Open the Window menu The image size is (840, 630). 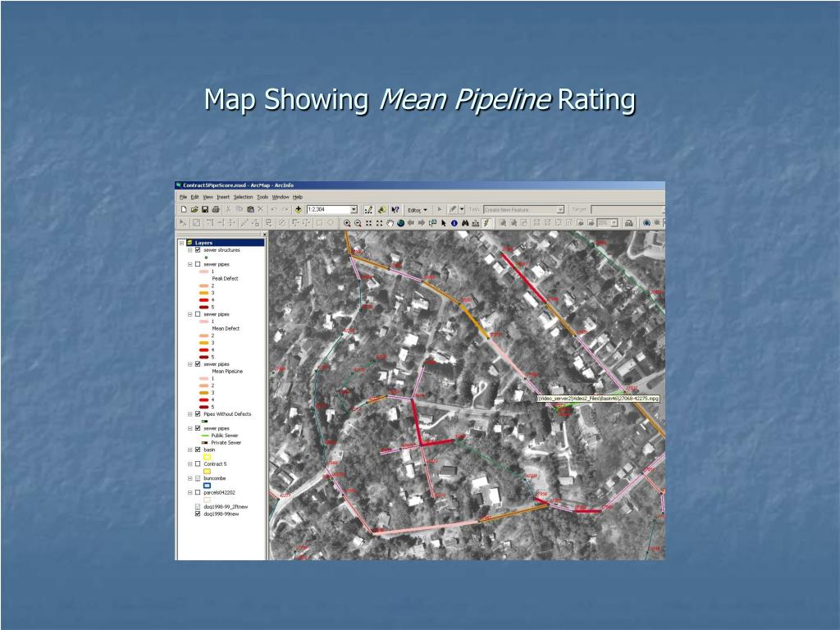tap(281, 197)
